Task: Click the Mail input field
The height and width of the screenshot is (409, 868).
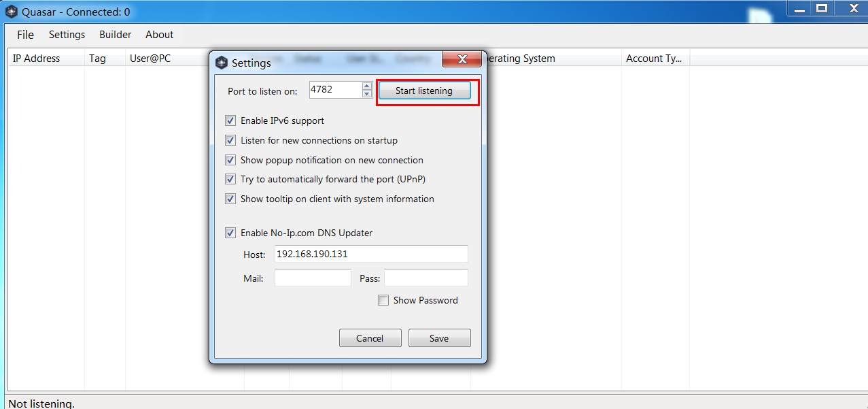Action: 313,278
